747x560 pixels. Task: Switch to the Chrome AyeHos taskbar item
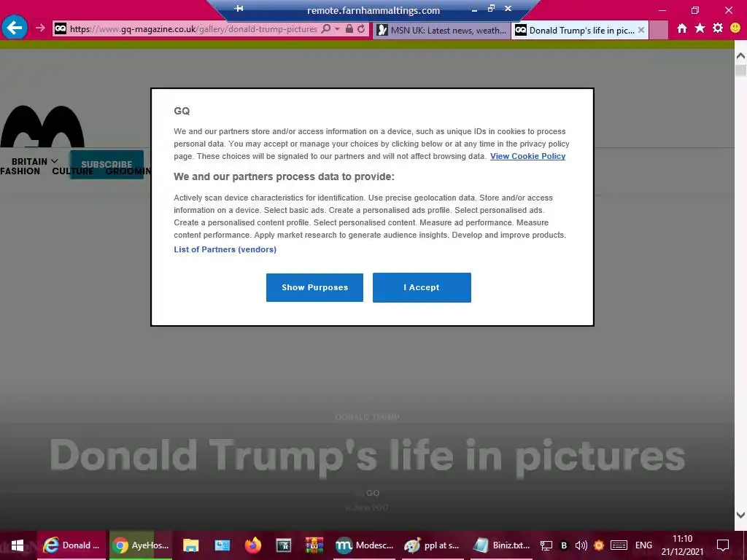coord(141,545)
